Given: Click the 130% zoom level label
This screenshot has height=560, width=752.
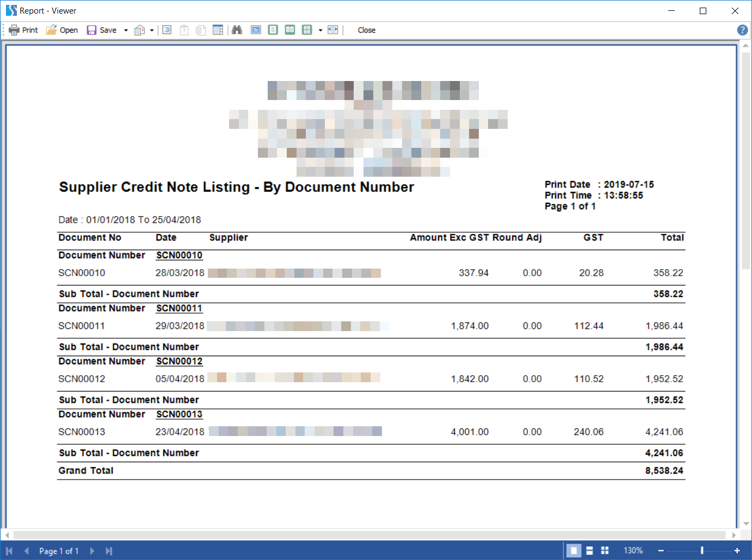Looking at the screenshot, I should pos(633,551).
